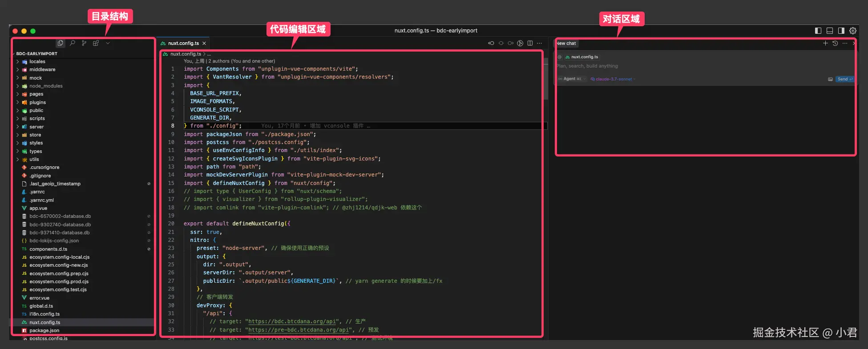Expand the server folder
868x349 pixels.
tap(36, 127)
